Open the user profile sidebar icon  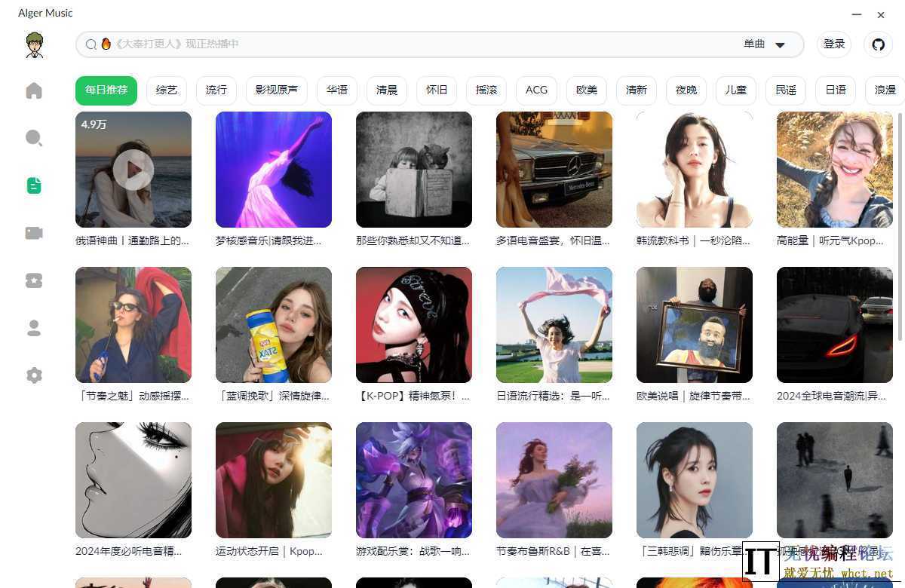(x=34, y=327)
